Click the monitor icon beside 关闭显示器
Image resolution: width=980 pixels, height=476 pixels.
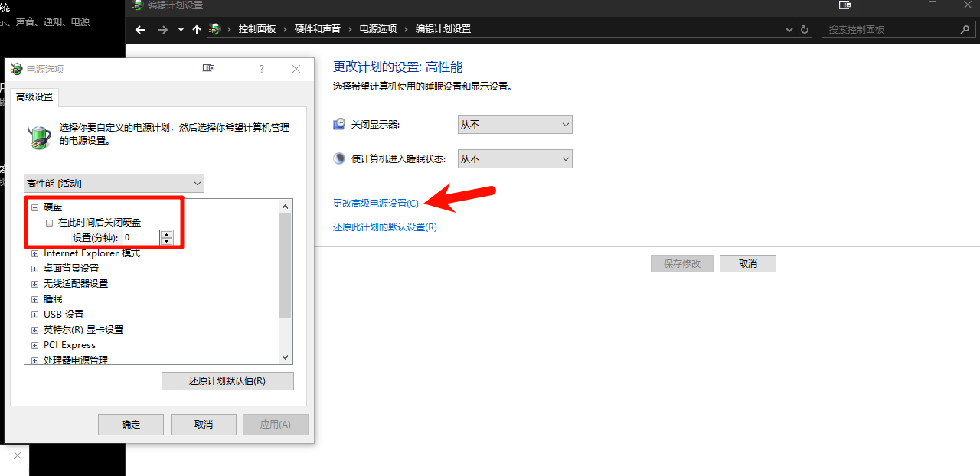pyautogui.click(x=340, y=124)
